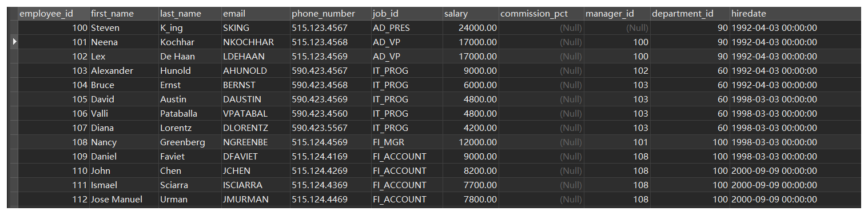This screenshot has width=868, height=215.
Task: Select employee_id cell 108
Action: [54, 142]
